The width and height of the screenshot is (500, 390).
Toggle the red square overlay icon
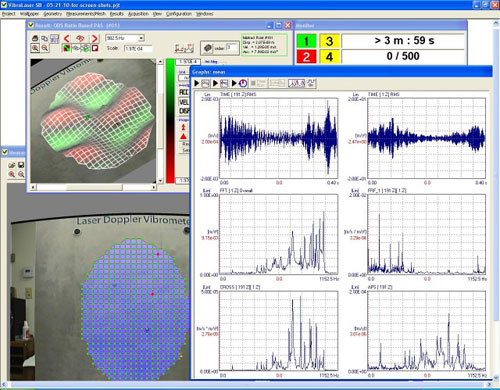tap(95, 48)
